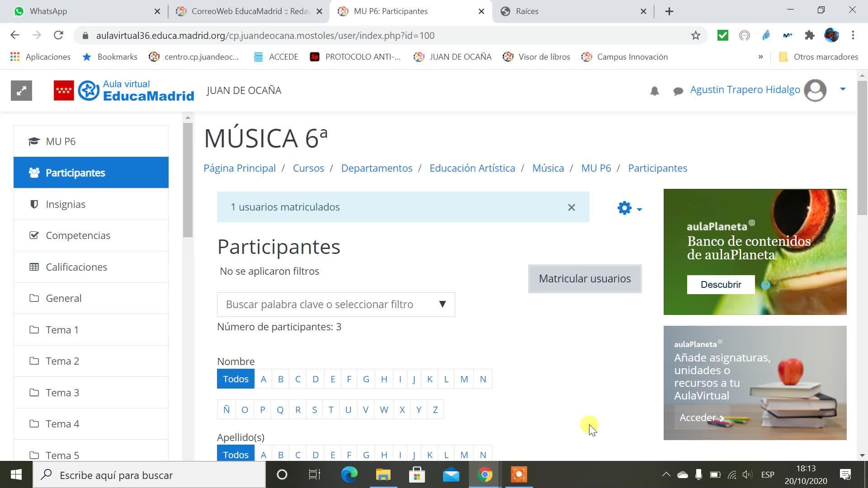Filter Nombre by letter M
868x488 pixels.
464,379
